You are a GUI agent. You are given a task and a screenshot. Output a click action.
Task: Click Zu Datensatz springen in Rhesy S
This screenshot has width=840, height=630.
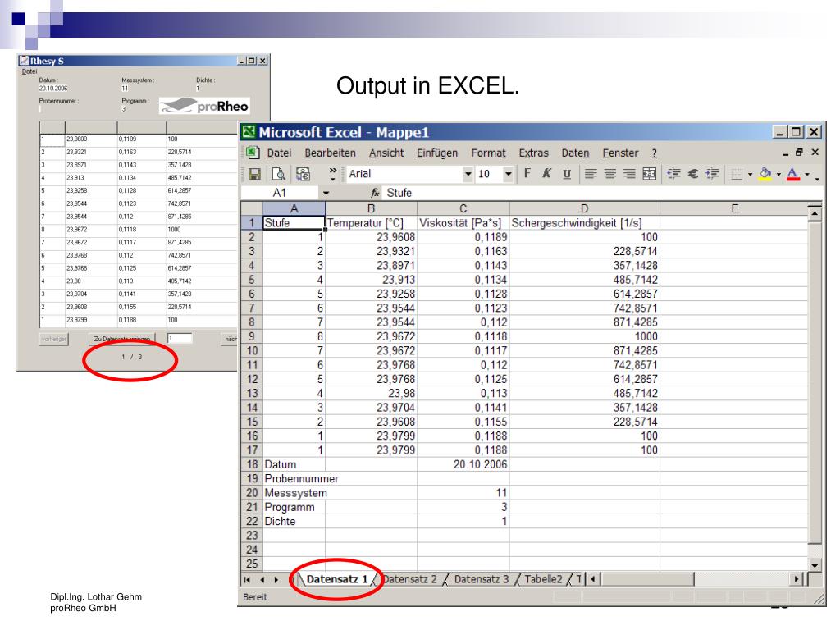121,339
